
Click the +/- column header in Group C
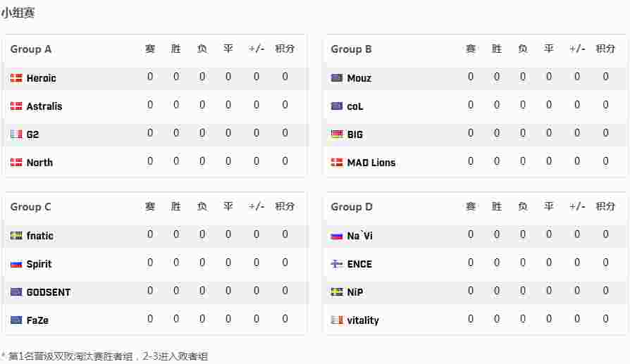pyautogui.click(x=257, y=206)
